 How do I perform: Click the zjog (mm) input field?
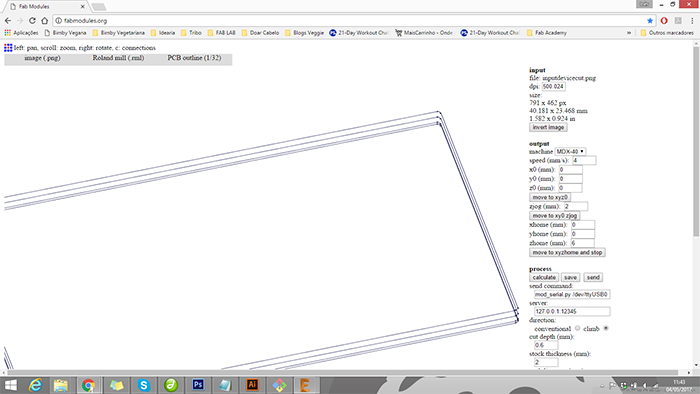tap(576, 207)
